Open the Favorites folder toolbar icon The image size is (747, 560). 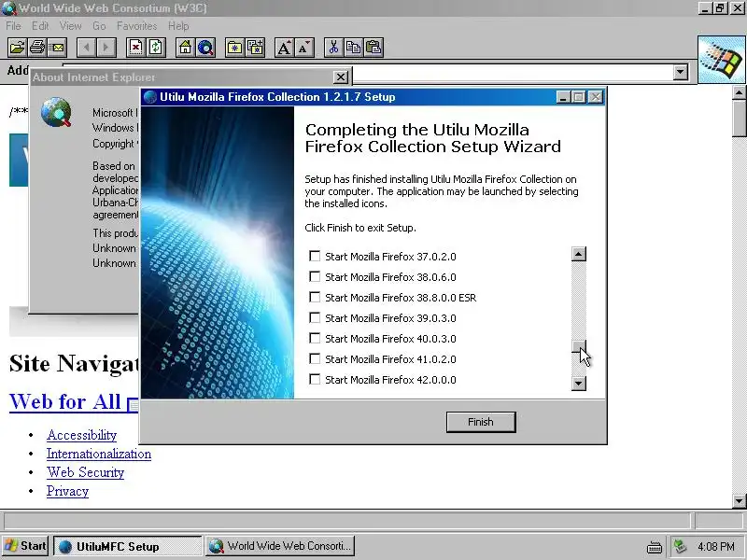[x=235, y=48]
